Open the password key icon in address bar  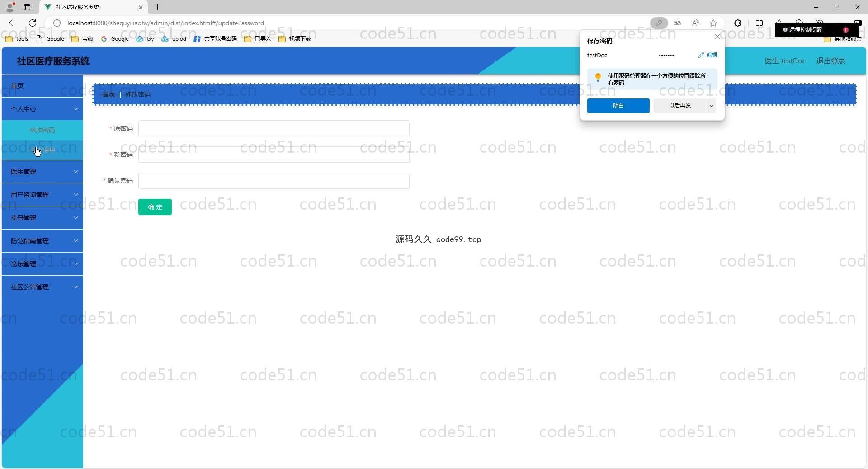click(659, 23)
